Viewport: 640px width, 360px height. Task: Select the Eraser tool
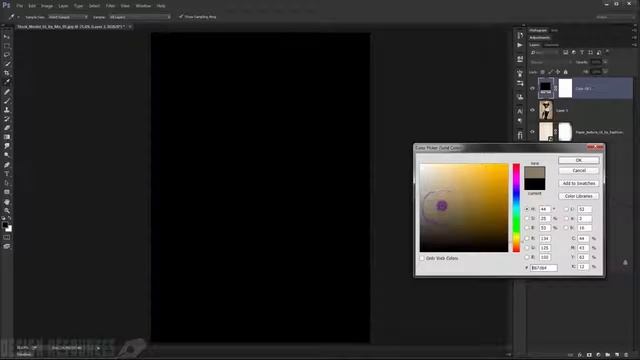[x=7, y=128]
